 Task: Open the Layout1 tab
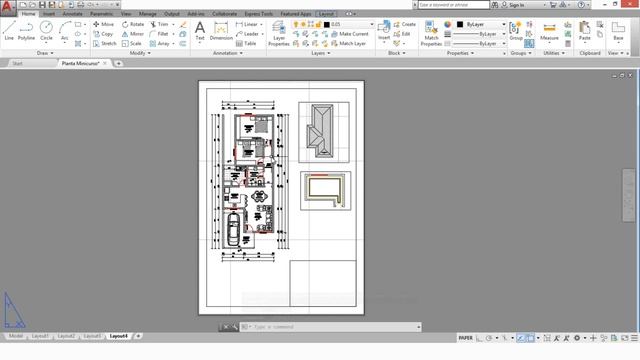point(40,336)
